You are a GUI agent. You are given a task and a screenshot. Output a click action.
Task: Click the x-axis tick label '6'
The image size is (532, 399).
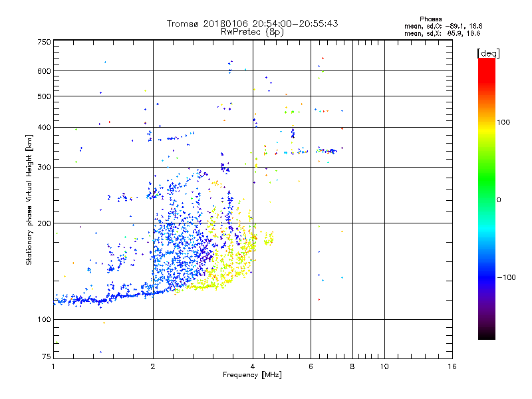[311, 366]
